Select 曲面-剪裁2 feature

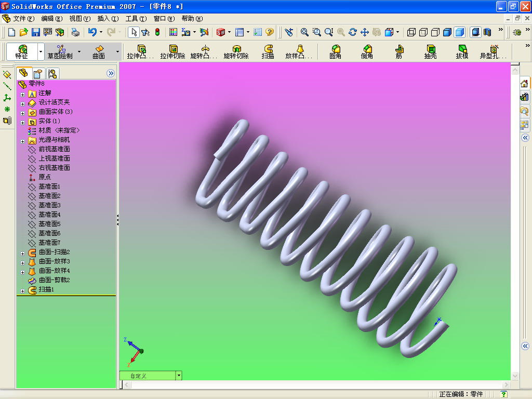pyautogui.click(x=54, y=280)
